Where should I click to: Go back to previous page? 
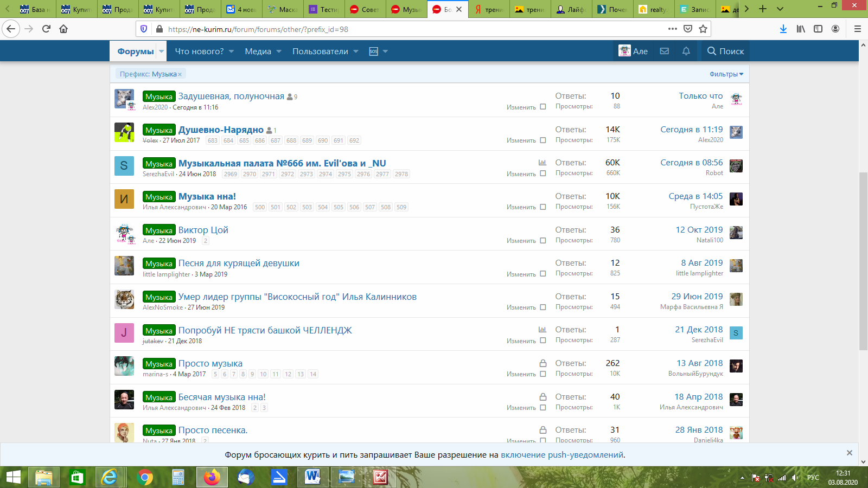pyautogui.click(x=11, y=29)
